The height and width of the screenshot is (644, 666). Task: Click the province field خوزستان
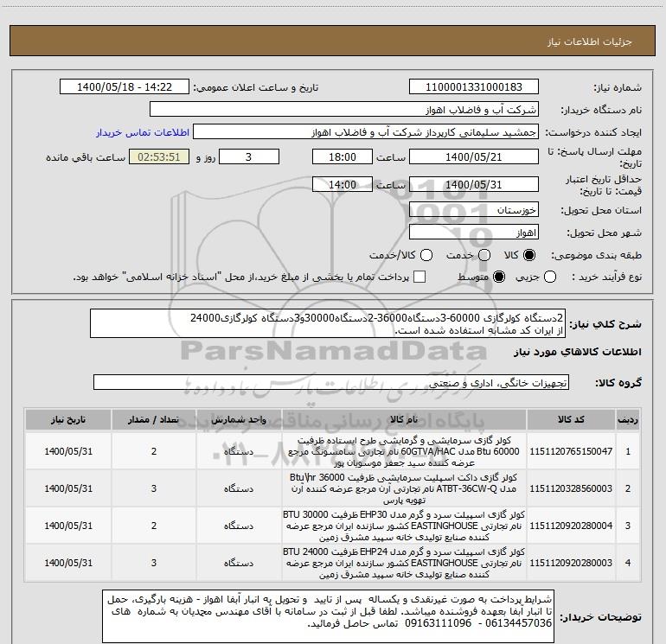click(474, 210)
